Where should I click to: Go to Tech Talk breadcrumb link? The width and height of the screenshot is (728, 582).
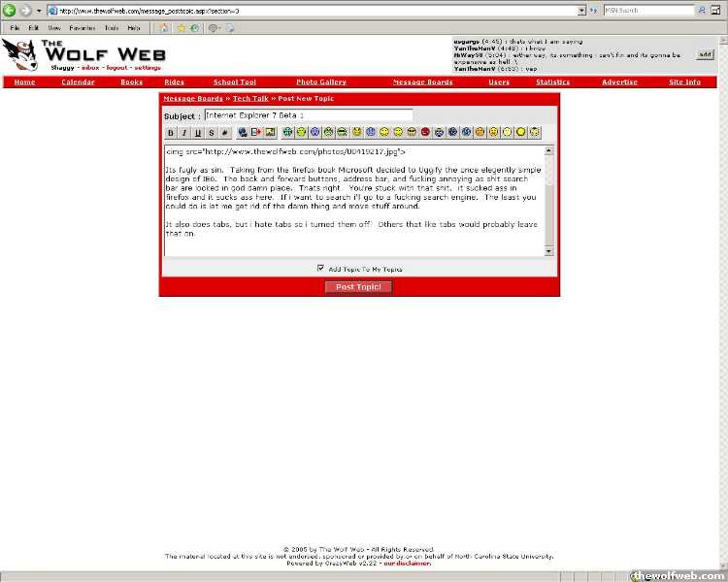click(250, 99)
